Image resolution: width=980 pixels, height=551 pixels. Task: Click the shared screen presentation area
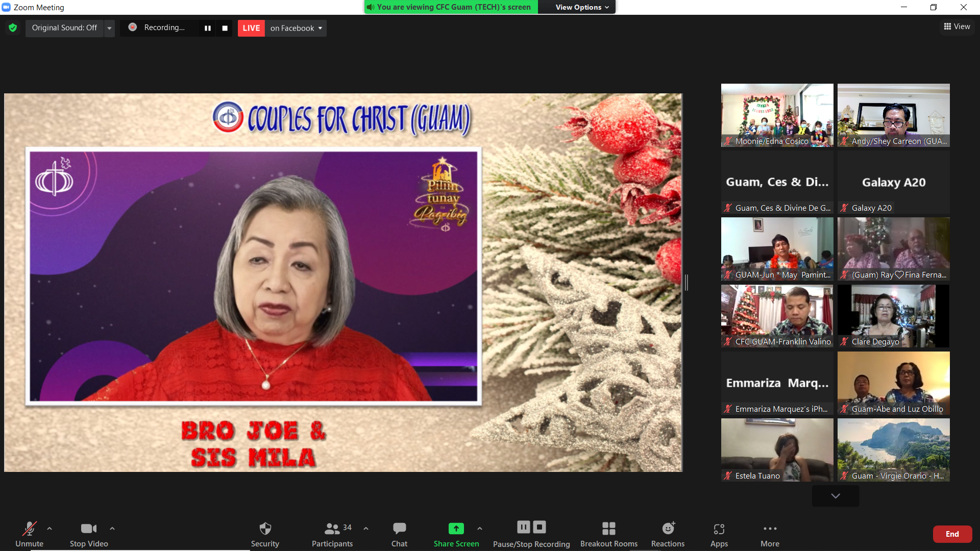343,282
